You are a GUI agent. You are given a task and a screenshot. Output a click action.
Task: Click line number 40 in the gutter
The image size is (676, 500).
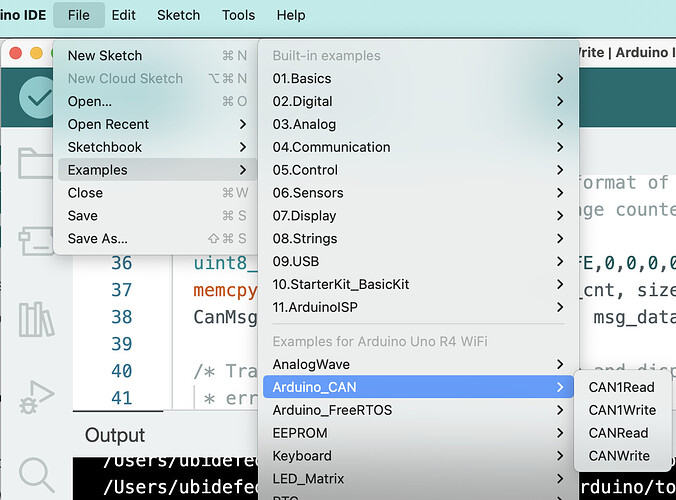click(x=122, y=371)
